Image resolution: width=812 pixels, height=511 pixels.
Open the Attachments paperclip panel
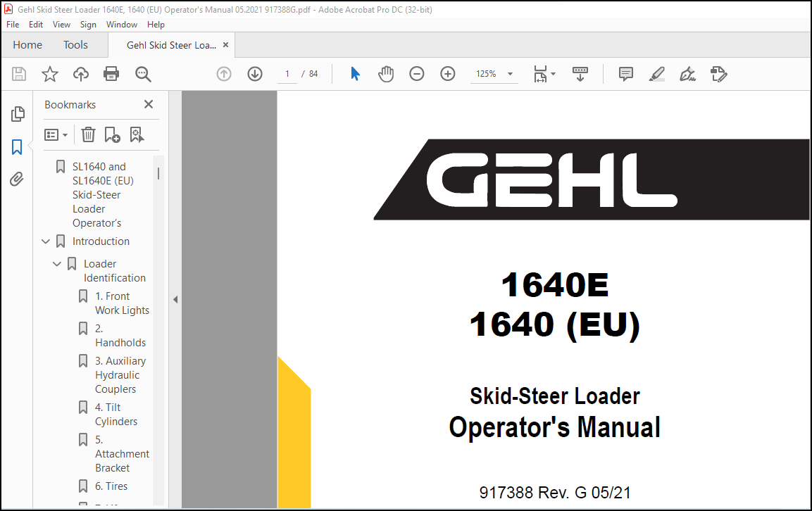coord(17,179)
